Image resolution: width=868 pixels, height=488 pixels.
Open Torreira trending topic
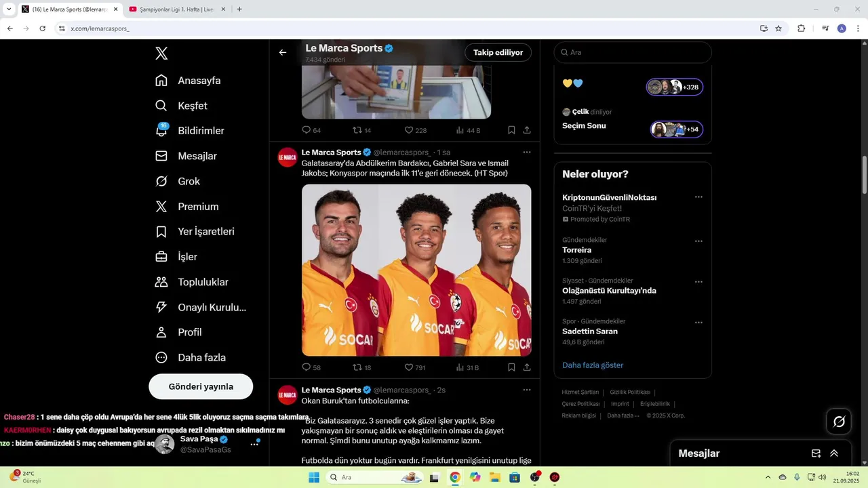(x=576, y=250)
